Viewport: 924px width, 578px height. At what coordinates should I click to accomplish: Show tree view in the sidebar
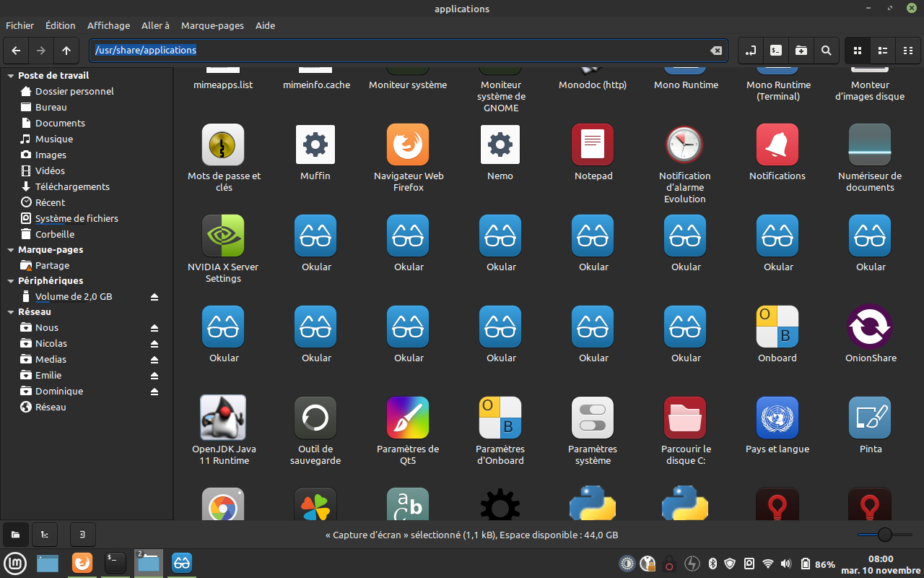pyautogui.click(x=45, y=535)
